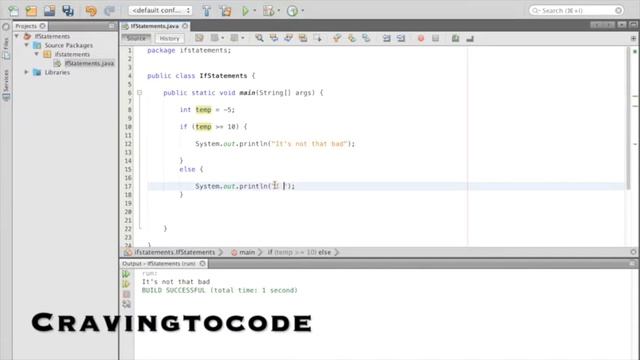
Task: Click the editor vertical scrollbar
Action: [628, 118]
